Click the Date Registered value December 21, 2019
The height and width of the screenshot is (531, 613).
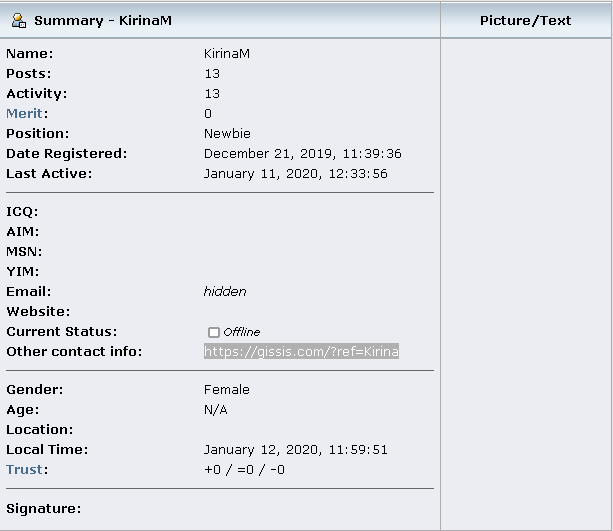pos(303,154)
